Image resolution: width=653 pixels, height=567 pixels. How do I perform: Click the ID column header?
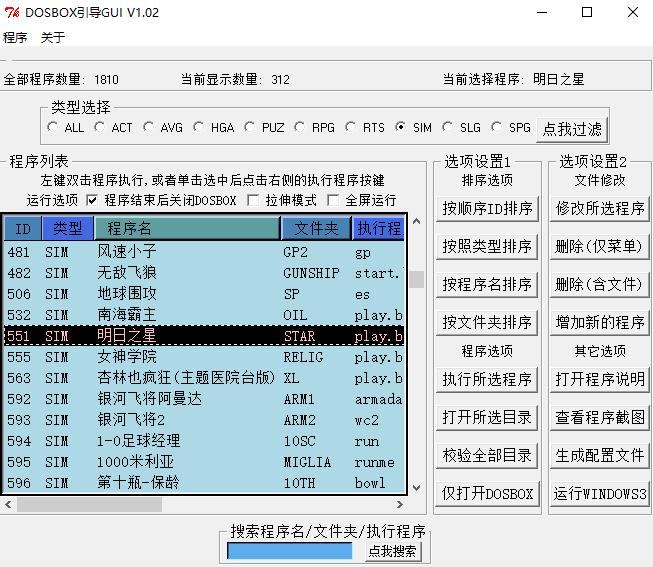[23, 228]
